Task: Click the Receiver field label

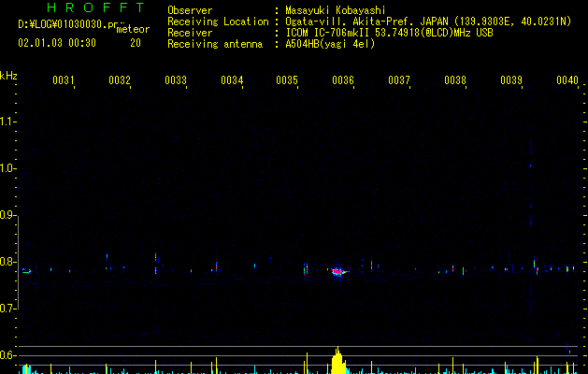Action: [190, 33]
